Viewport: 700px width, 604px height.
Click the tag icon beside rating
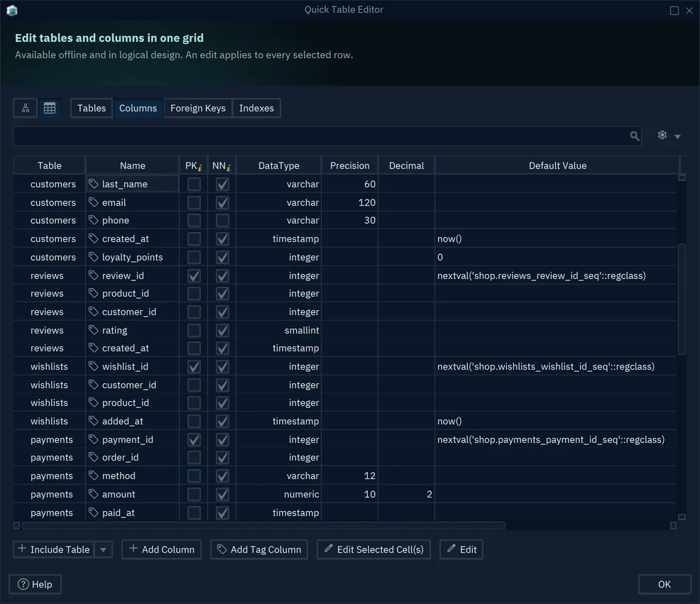(x=93, y=330)
